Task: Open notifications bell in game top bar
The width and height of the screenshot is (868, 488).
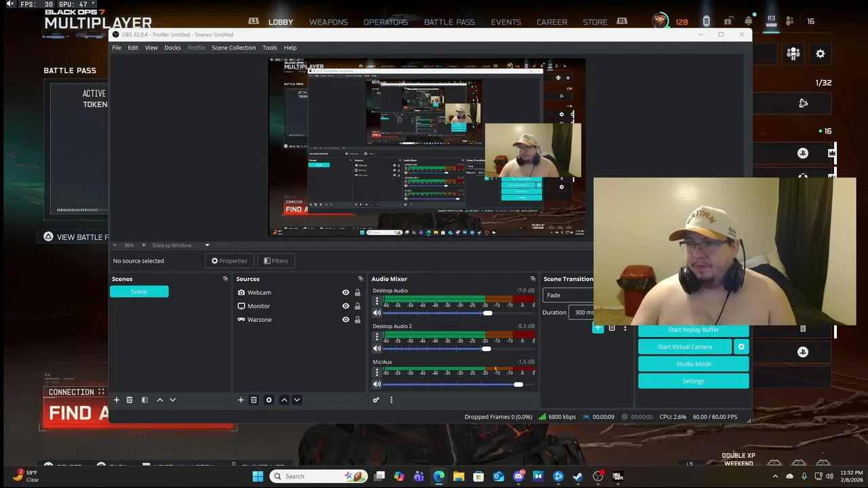Action: pyautogui.click(x=749, y=21)
